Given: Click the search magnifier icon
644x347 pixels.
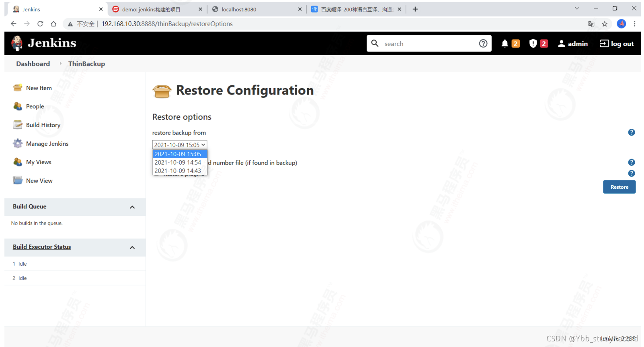Looking at the screenshot, I should point(375,43).
